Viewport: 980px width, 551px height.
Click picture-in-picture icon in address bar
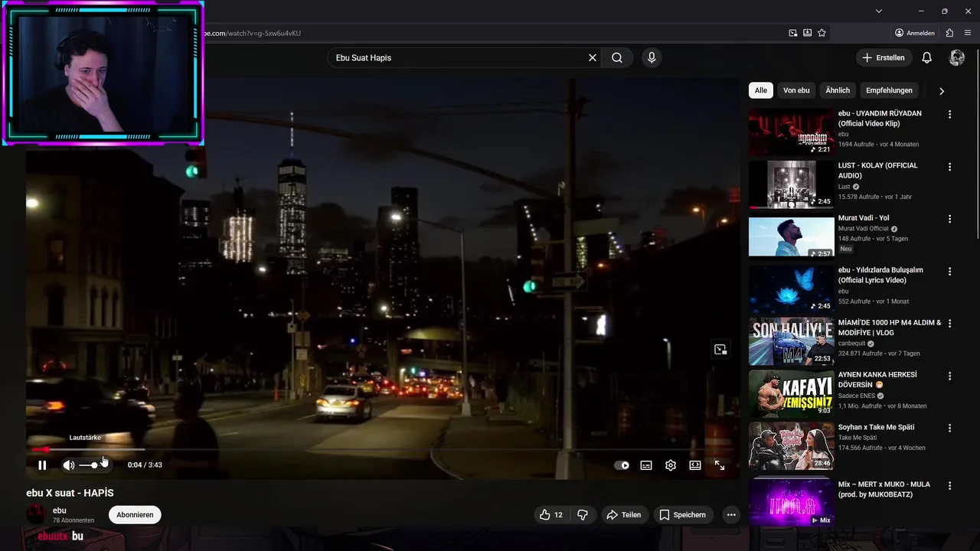[x=793, y=33]
